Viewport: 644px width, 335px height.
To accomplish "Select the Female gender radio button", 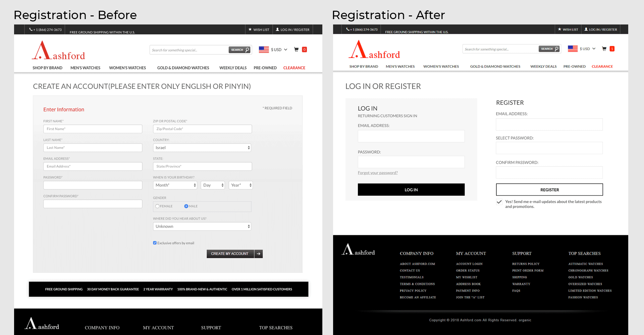I will point(157,206).
